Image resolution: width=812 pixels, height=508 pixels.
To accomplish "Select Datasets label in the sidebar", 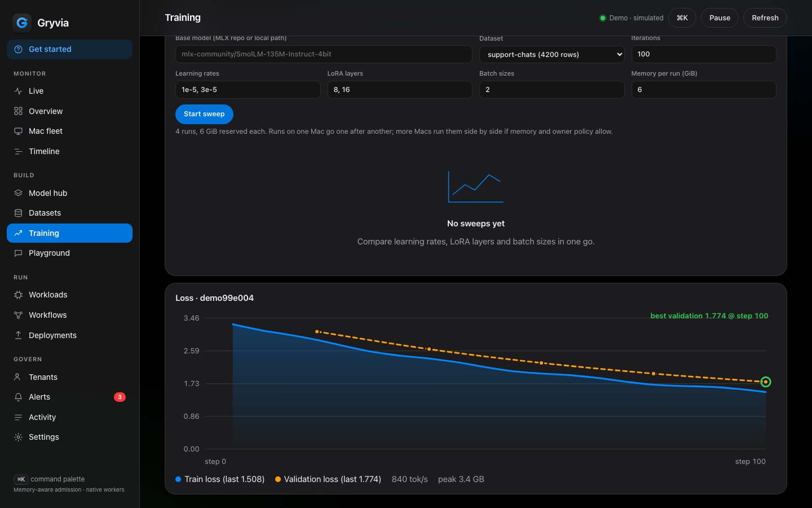I will (45, 213).
